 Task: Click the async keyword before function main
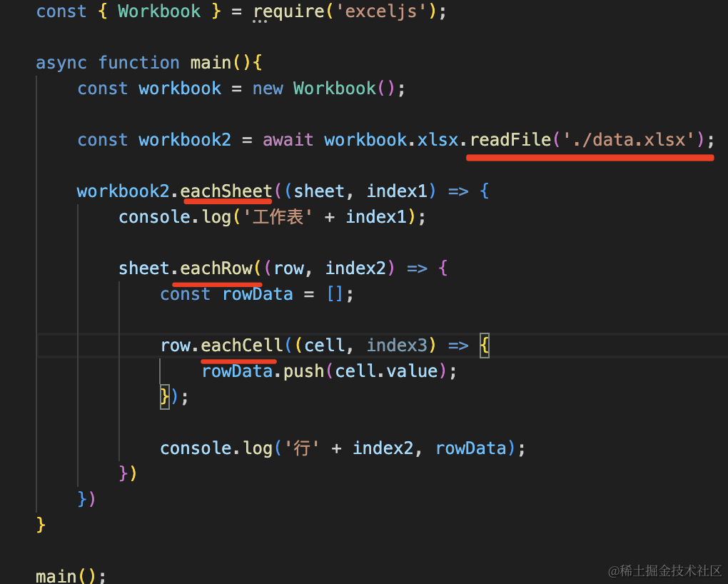click(61, 63)
